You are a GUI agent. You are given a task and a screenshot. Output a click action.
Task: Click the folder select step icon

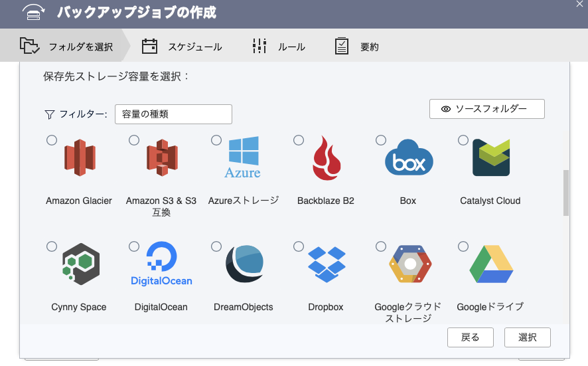pos(30,46)
